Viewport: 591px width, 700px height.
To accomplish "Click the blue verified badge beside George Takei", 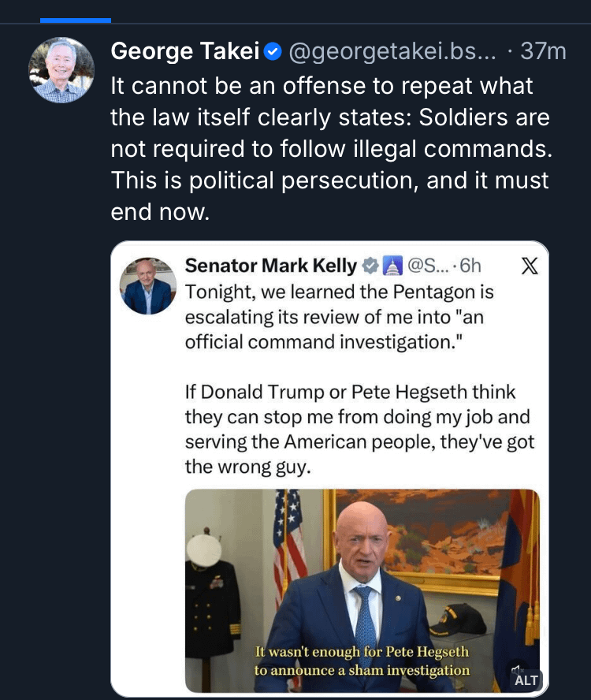I will tap(273, 52).
